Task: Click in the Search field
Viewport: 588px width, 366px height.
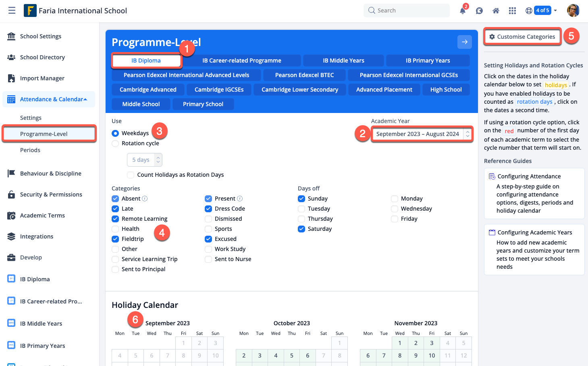Action: (x=407, y=10)
